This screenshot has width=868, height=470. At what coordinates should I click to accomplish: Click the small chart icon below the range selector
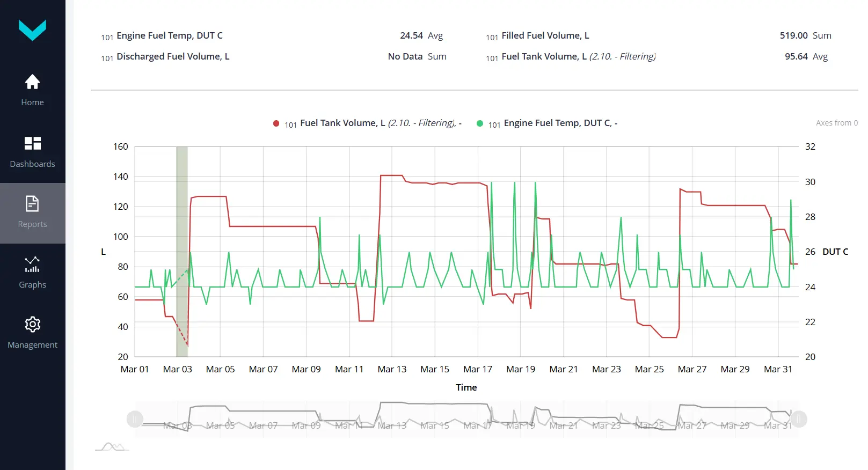112,446
